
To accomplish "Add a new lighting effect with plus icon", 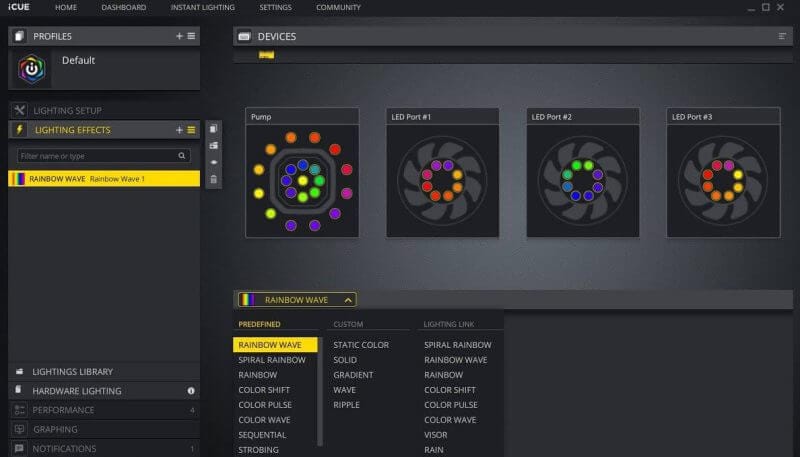I will coord(179,130).
